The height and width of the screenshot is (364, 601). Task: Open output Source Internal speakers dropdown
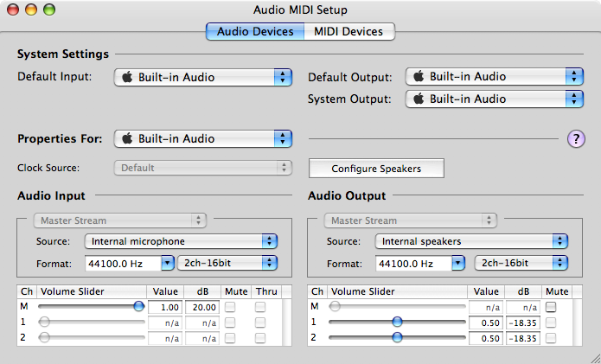(x=471, y=241)
